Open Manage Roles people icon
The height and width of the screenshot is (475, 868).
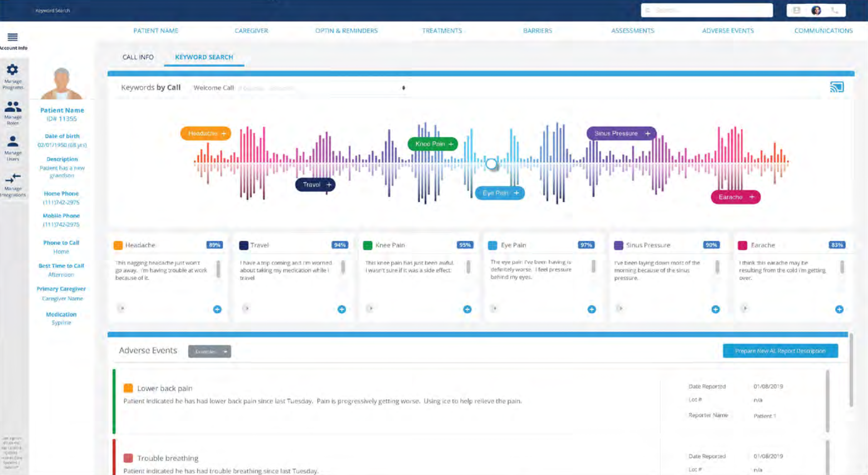pos(12,106)
